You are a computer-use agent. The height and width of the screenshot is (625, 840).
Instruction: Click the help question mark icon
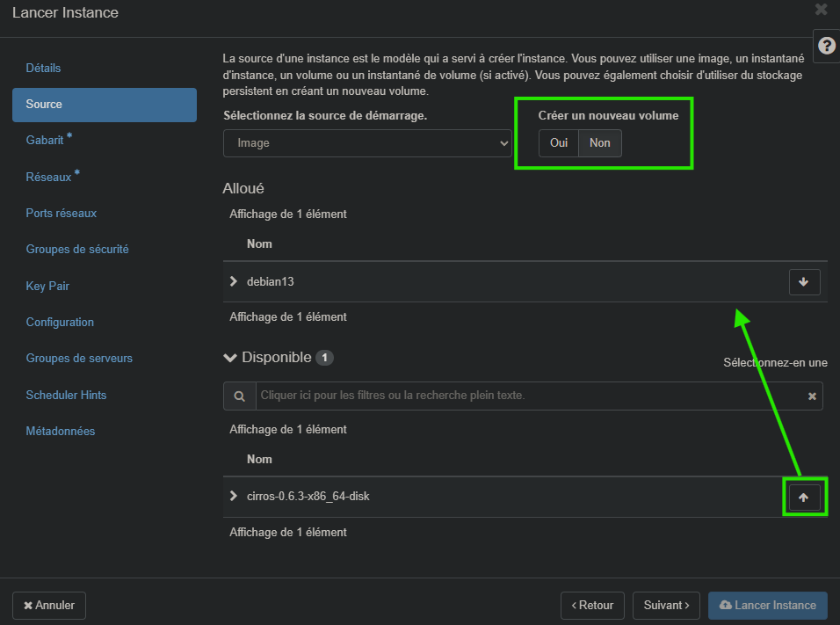tap(826, 47)
